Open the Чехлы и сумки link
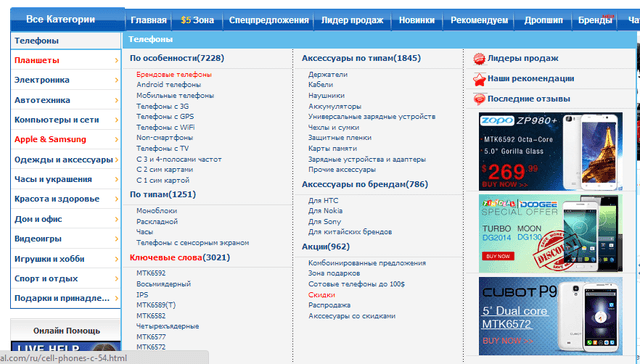 pos(333,127)
